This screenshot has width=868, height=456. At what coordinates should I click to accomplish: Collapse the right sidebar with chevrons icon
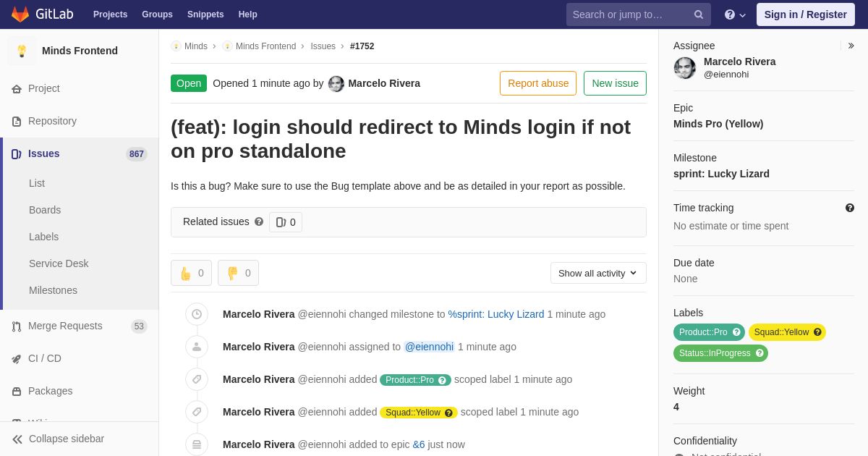[851, 46]
